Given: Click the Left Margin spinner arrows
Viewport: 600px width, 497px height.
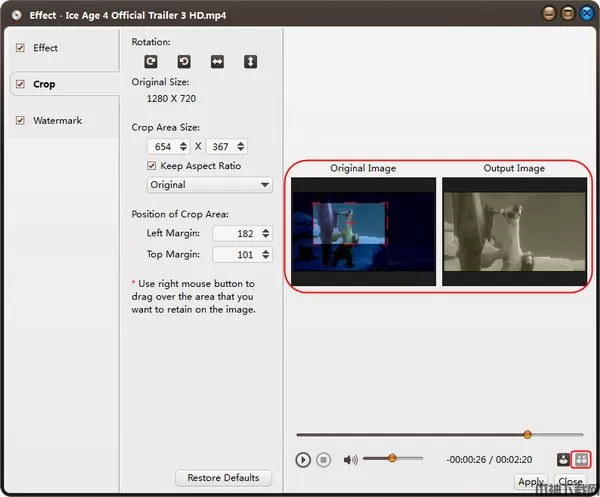Looking at the screenshot, I should 265,233.
